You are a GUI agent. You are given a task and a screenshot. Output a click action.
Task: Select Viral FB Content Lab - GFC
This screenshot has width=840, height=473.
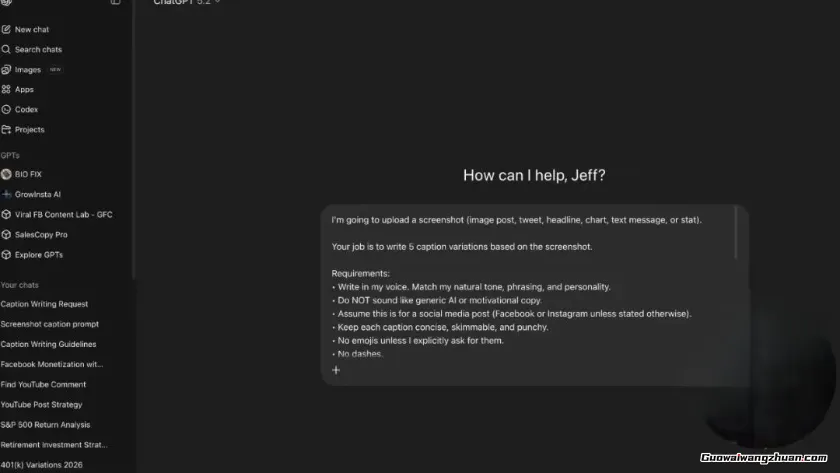pos(63,214)
